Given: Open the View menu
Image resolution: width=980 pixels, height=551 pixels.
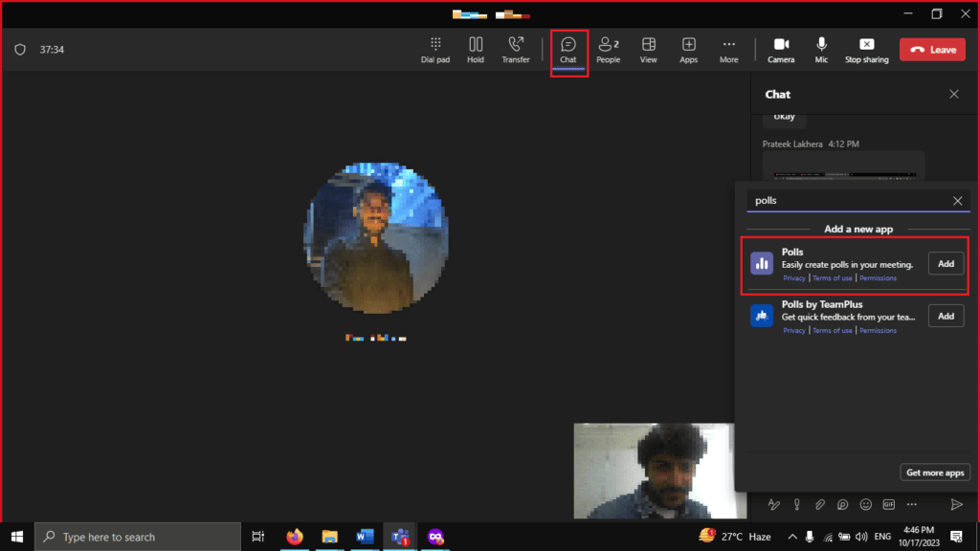Looking at the screenshot, I should 648,49.
